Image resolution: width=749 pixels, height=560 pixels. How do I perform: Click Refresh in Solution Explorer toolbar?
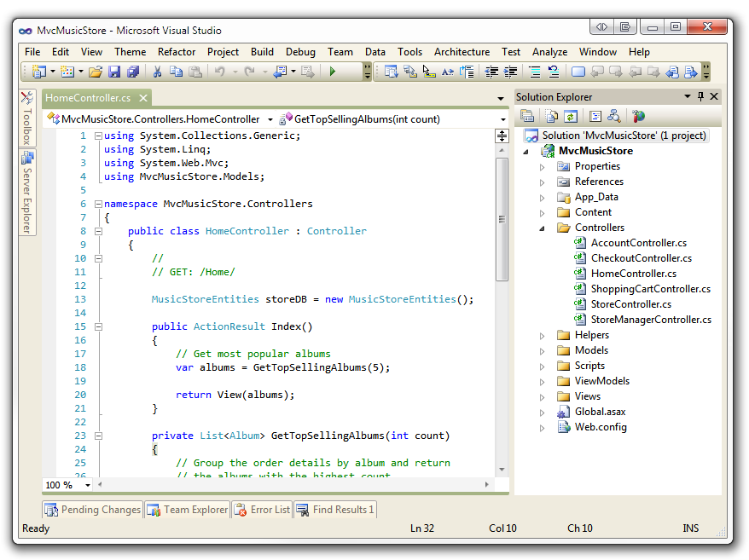(x=570, y=116)
